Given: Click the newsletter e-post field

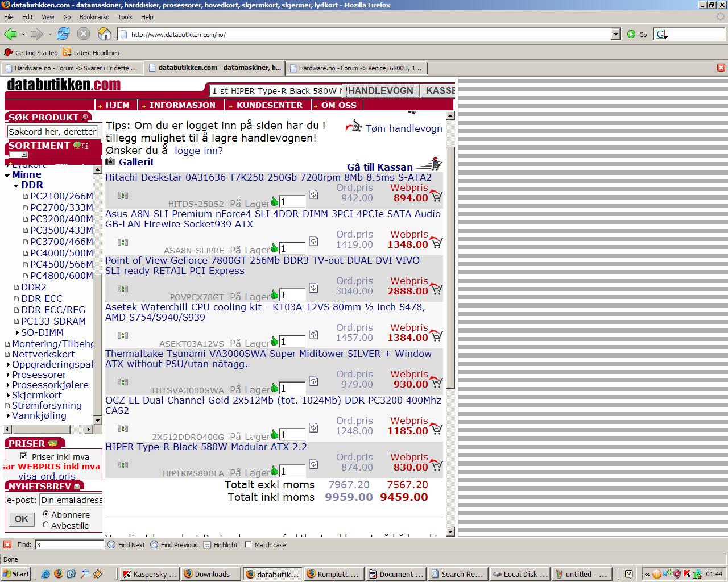Looking at the screenshot, I should click(x=71, y=500).
